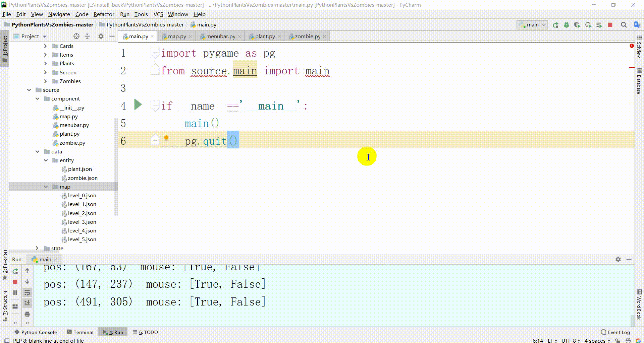Click the locate-in-project target icon

pyautogui.click(x=76, y=36)
